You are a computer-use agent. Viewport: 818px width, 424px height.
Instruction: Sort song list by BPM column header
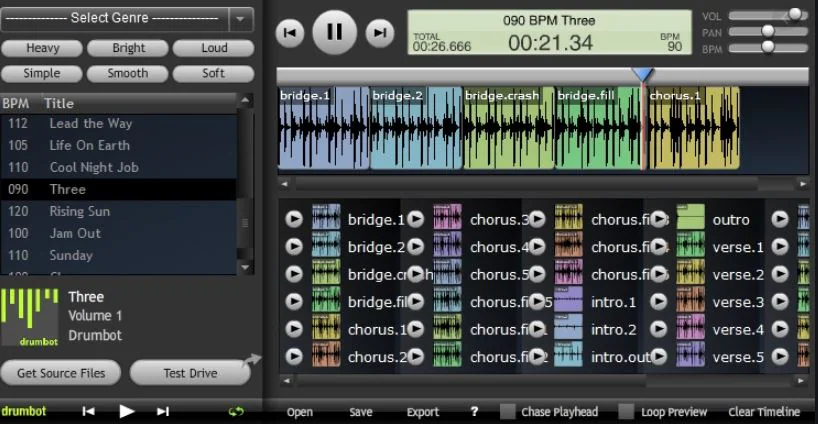click(16, 103)
